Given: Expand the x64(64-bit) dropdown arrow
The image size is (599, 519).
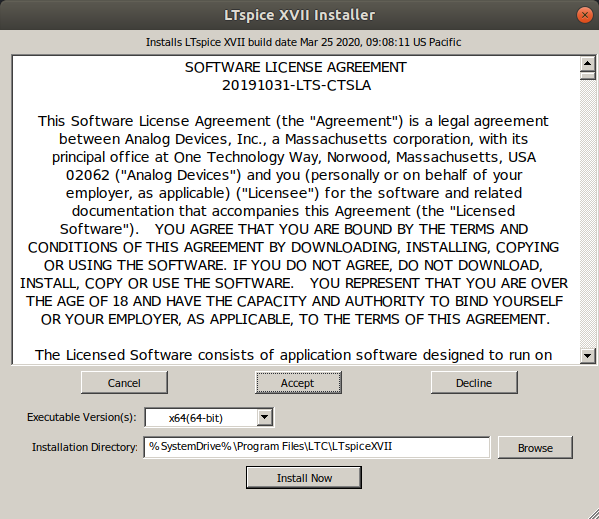Looking at the screenshot, I should [x=264, y=417].
